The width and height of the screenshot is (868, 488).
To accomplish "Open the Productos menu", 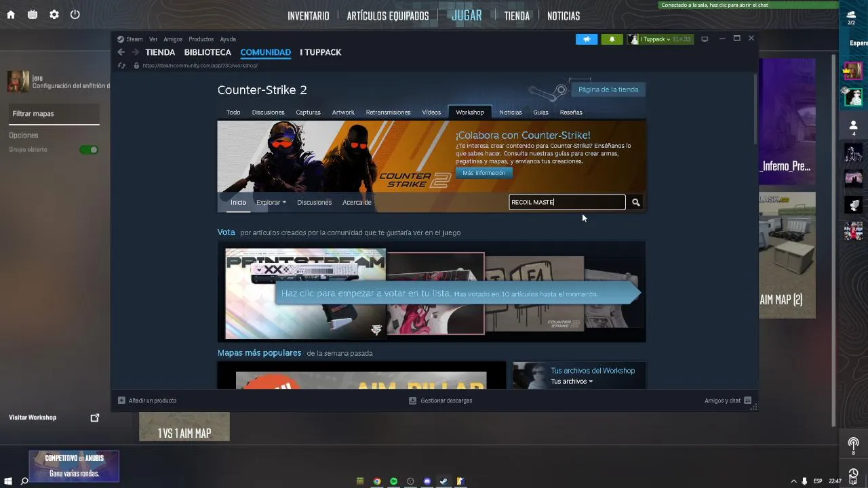I will pos(201,39).
